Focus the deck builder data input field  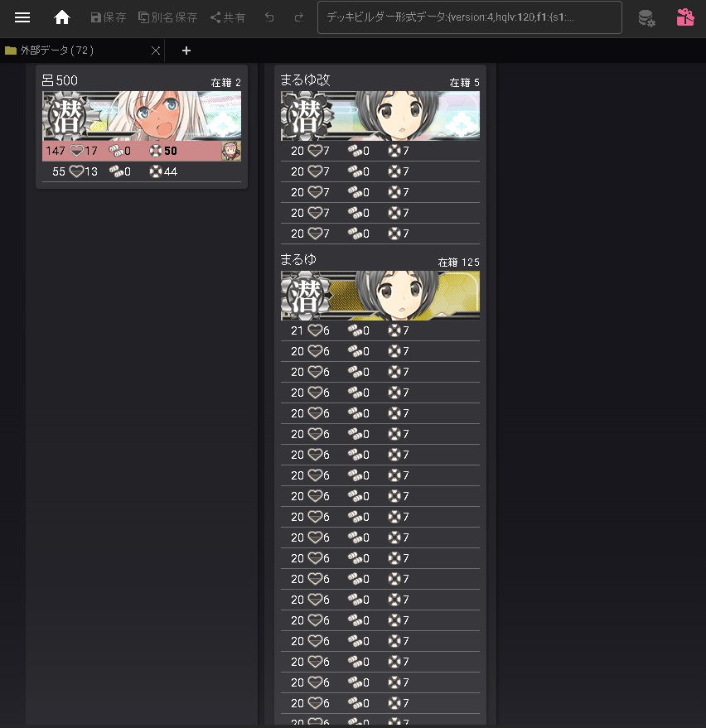click(470, 17)
